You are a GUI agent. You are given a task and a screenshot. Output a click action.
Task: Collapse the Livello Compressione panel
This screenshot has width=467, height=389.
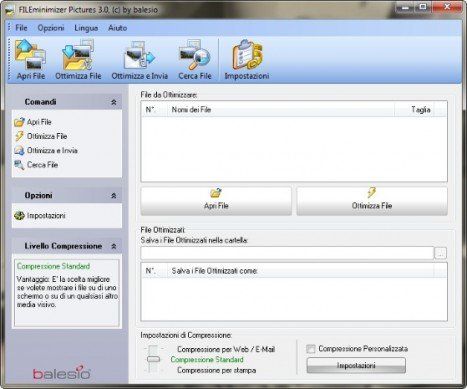tap(114, 246)
